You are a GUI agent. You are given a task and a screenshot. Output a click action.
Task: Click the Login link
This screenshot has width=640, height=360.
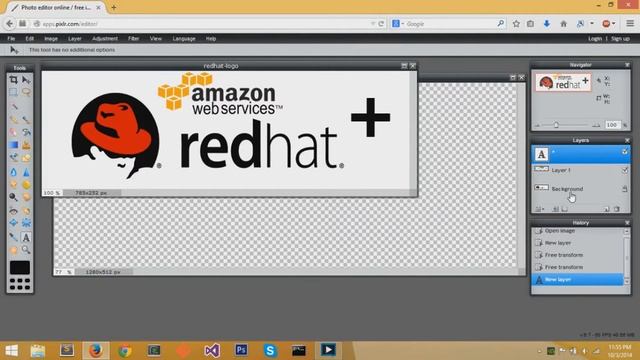595,38
